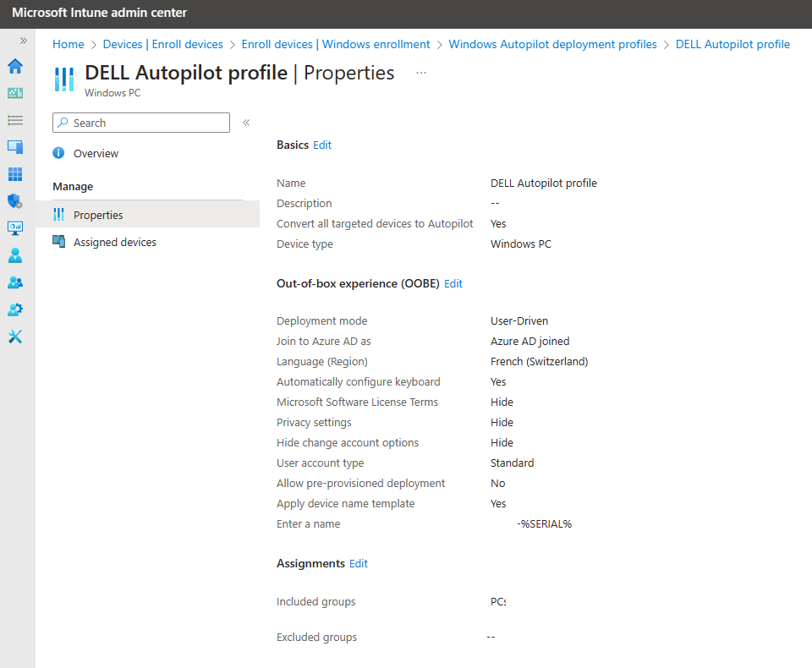
Task: Click the 'Join to Azure AD as' label
Action: pos(324,342)
